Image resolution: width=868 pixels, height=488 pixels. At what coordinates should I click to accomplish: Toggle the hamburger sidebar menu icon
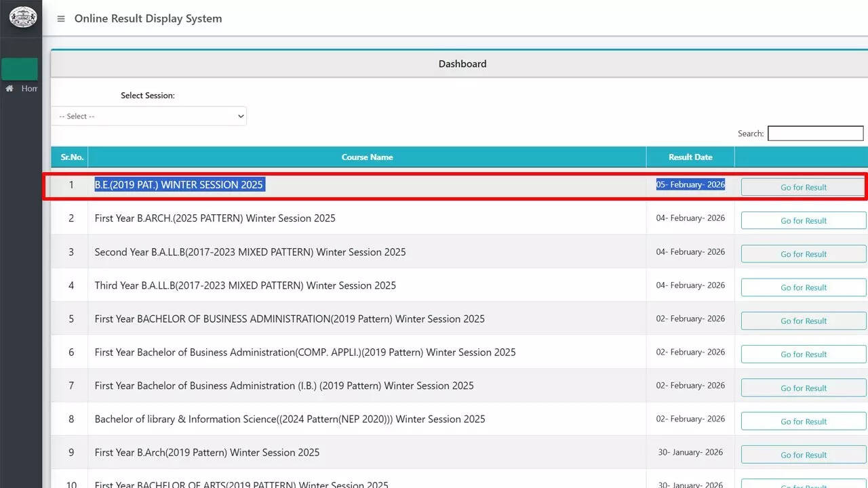click(x=61, y=19)
